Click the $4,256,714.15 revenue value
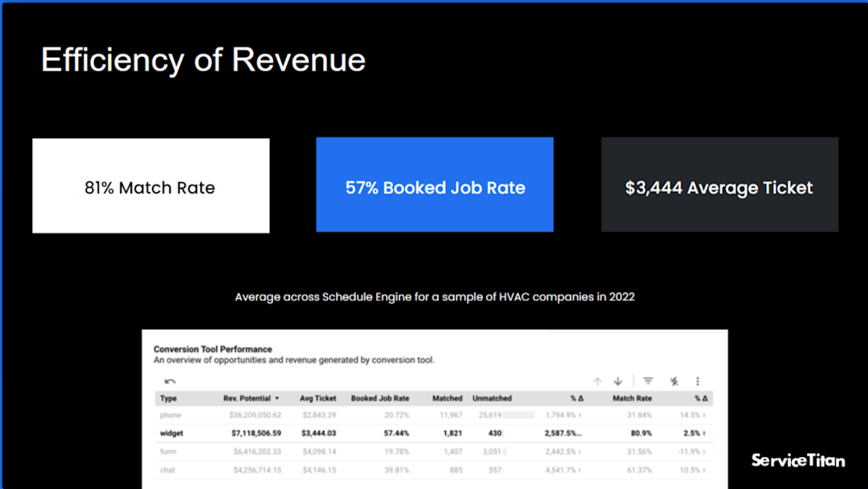This screenshot has width=868, height=489. pyautogui.click(x=257, y=471)
